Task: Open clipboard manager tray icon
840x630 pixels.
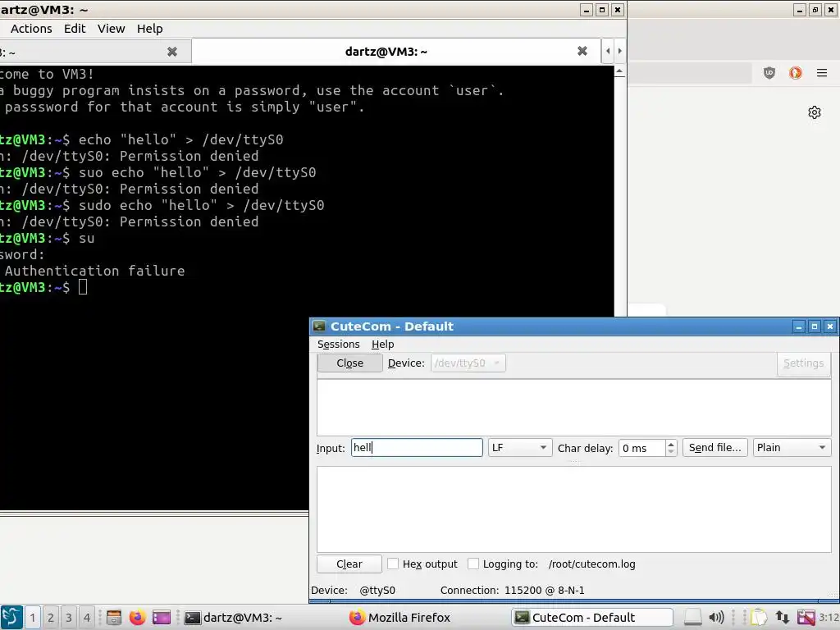Action: [759, 617]
